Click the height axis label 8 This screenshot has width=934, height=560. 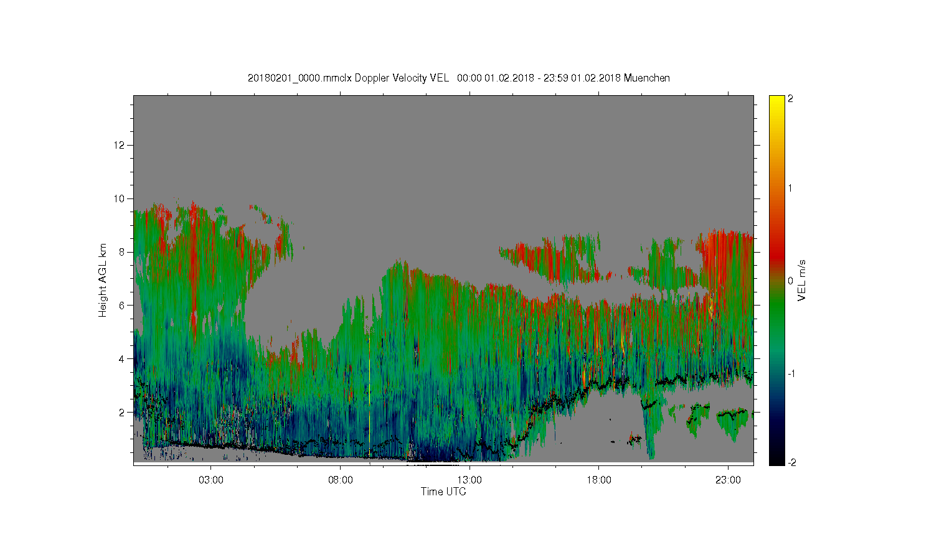click(x=122, y=252)
